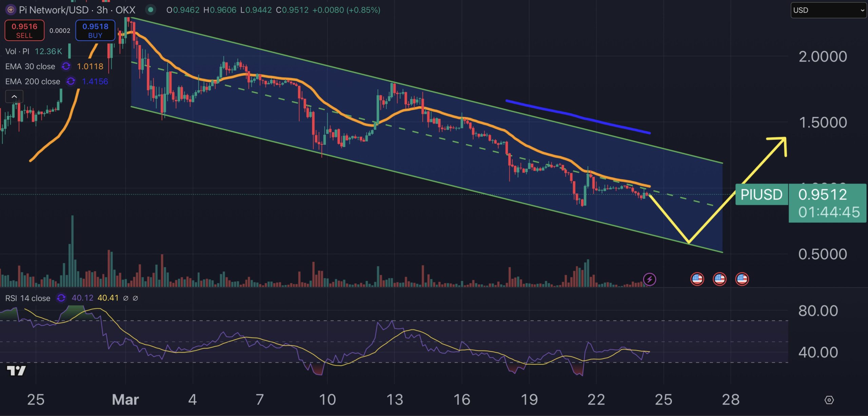
Task: Click the refresh icon beside RSI 14 close
Action: (60, 298)
